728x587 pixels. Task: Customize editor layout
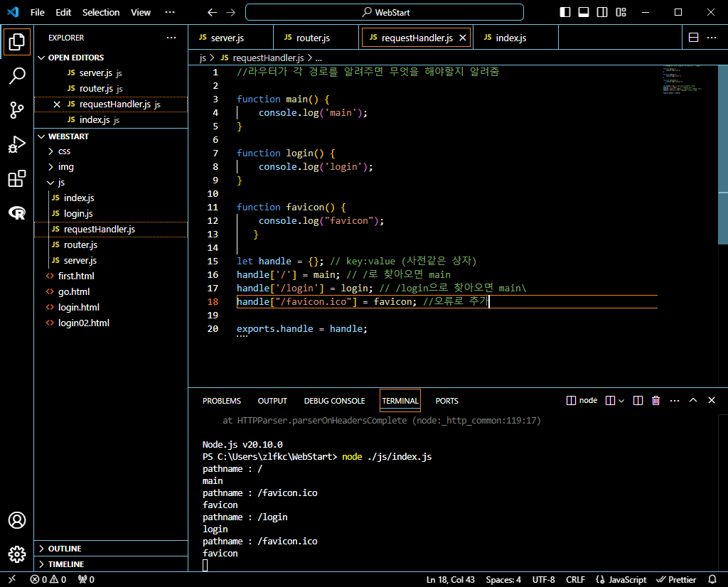621,12
